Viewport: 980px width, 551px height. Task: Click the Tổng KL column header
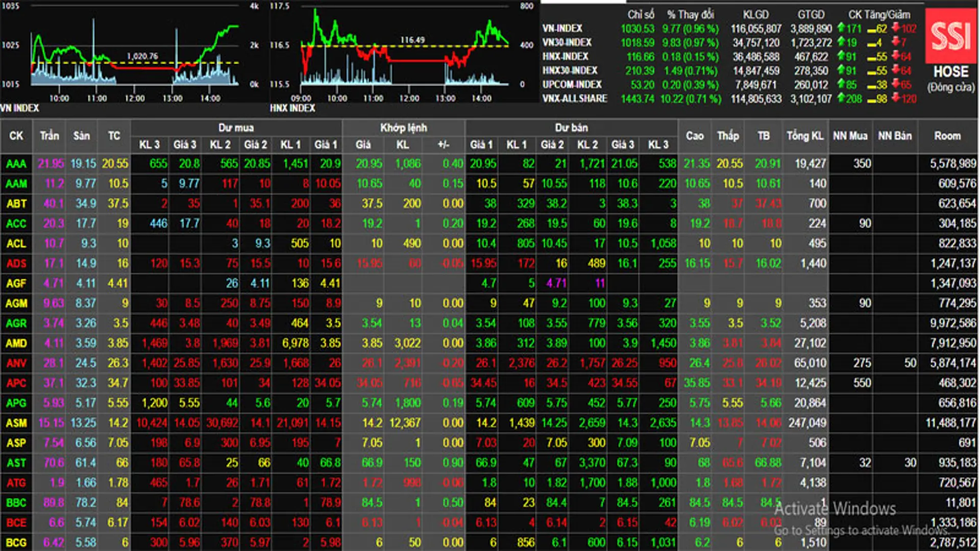(805, 136)
